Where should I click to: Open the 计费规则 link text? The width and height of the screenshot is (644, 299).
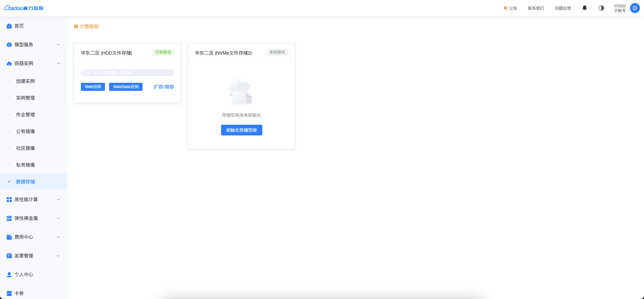tap(89, 26)
